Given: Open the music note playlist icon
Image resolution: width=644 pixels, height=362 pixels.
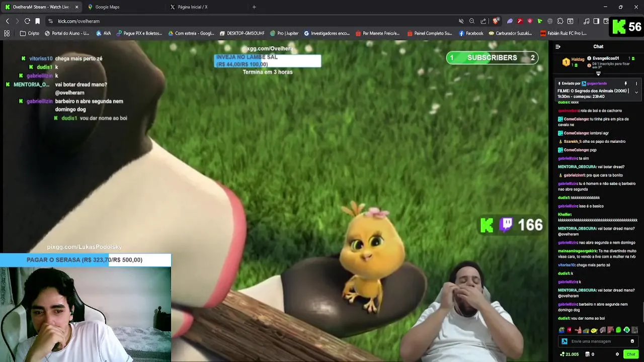Looking at the screenshot, I should [587, 21].
